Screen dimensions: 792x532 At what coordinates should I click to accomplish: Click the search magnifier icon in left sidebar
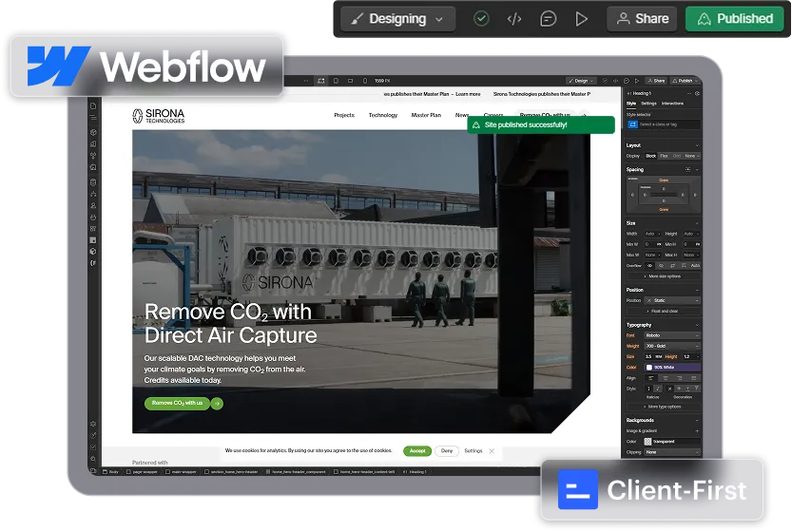point(93,459)
